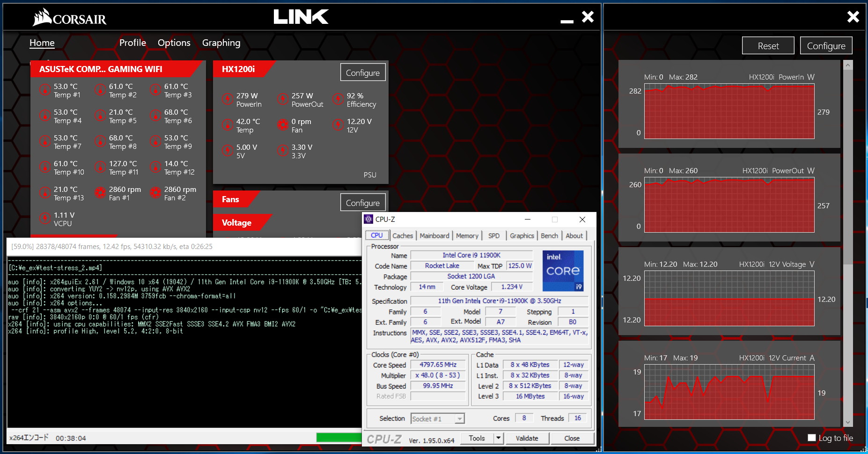
Task: Click Reset in the graphing window
Action: pos(768,46)
